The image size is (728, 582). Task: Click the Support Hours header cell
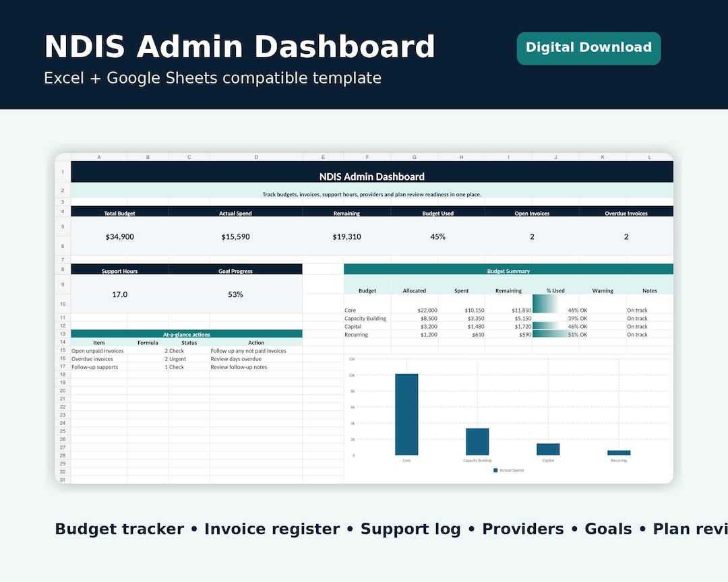[x=119, y=269]
